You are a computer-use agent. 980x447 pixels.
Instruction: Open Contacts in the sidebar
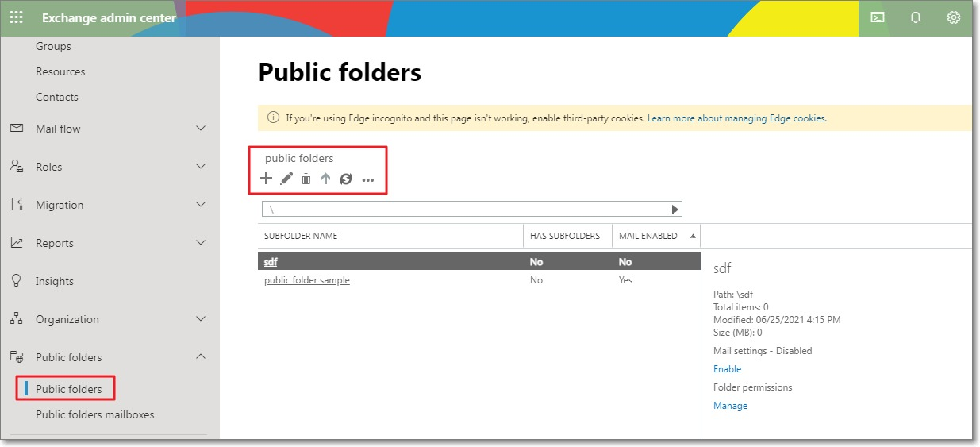57,97
